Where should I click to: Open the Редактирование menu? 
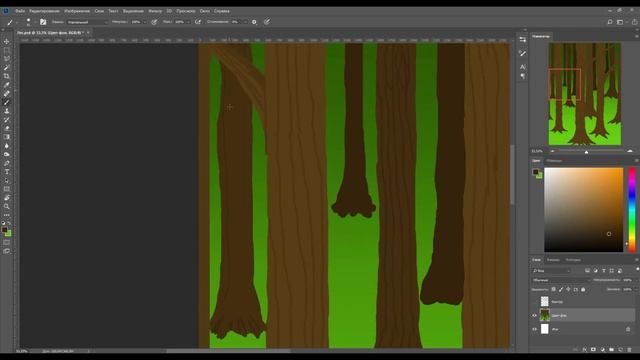click(x=44, y=11)
